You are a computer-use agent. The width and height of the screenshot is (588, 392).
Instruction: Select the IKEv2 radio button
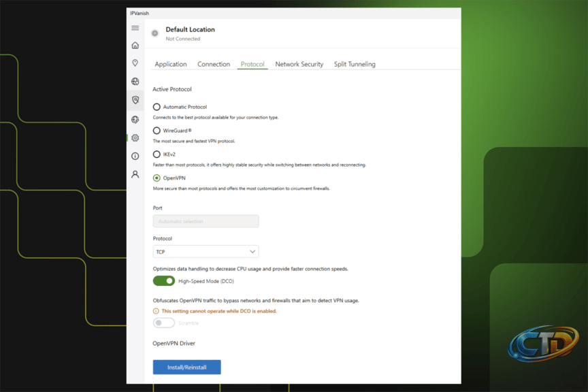click(157, 154)
